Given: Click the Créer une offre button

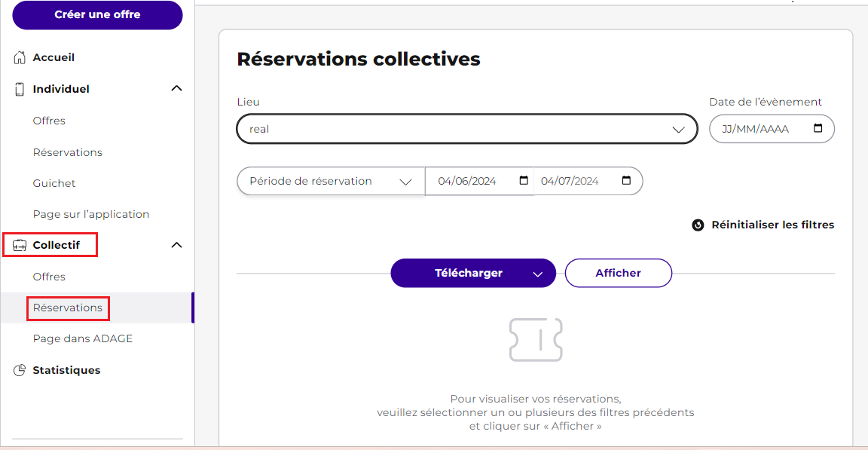Looking at the screenshot, I should click(97, 15).
